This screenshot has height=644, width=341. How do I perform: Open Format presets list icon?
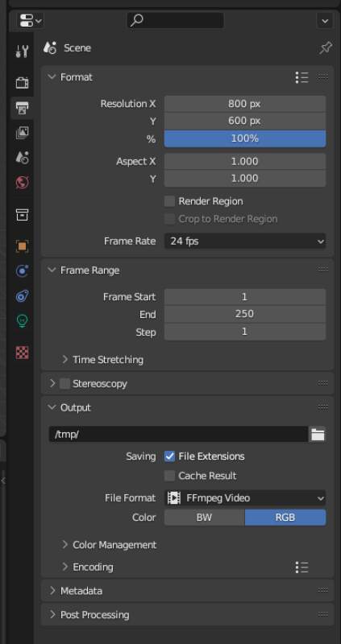tap(302, 77)
